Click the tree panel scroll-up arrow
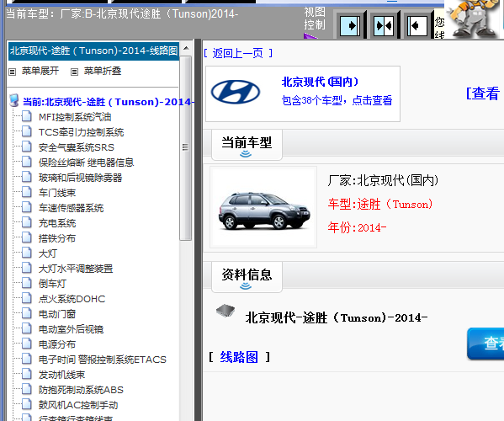Image resolution: width=504 pixels, height=421 pixels. pyautogui.click(x=186, y=49)
